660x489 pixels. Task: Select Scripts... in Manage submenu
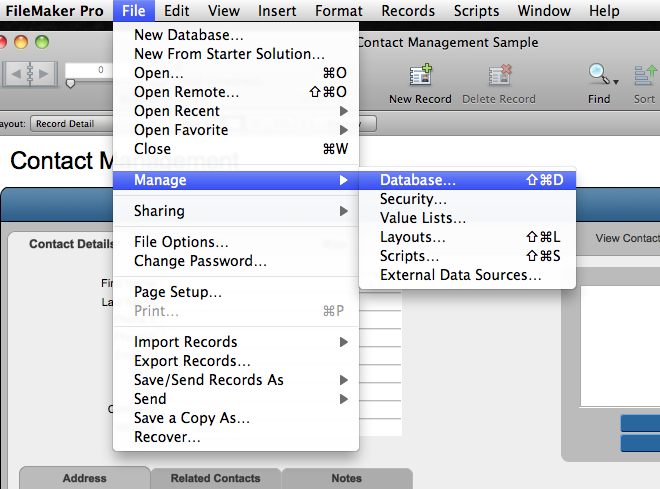pos(467,256)
